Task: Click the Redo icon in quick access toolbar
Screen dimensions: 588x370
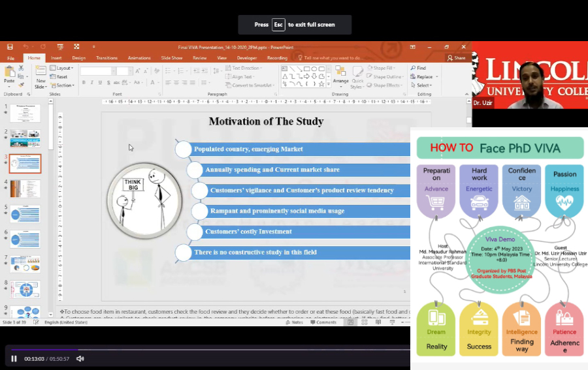Action: [43, 47]
